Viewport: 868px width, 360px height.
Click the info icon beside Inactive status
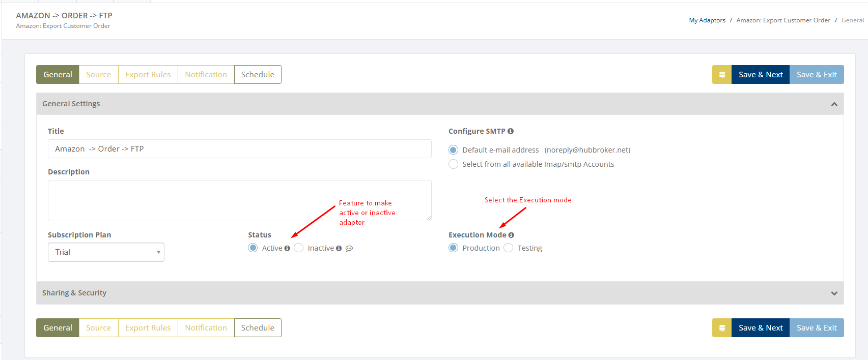(339, 248)
